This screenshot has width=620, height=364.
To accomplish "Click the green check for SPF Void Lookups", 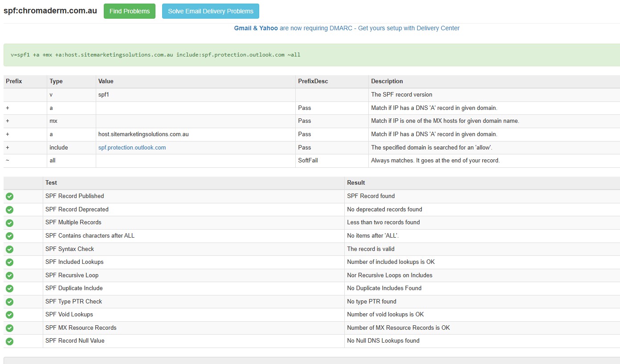I will pyautogui.click(x=9, y=315).
